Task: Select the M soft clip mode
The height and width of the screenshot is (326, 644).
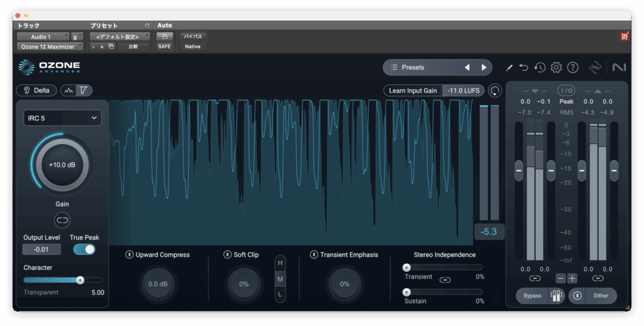Action: pos(280,278)
